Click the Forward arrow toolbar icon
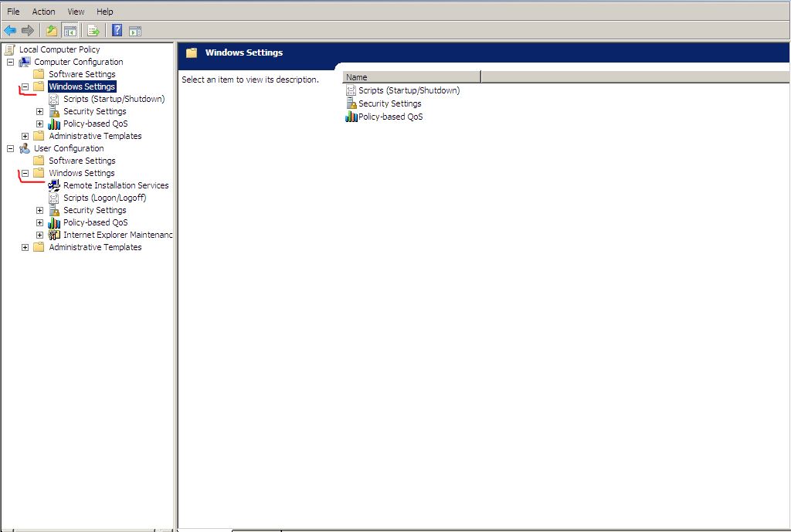Image resolution: width=791 pixels, height=532 pixels. [x=28, y=31]
